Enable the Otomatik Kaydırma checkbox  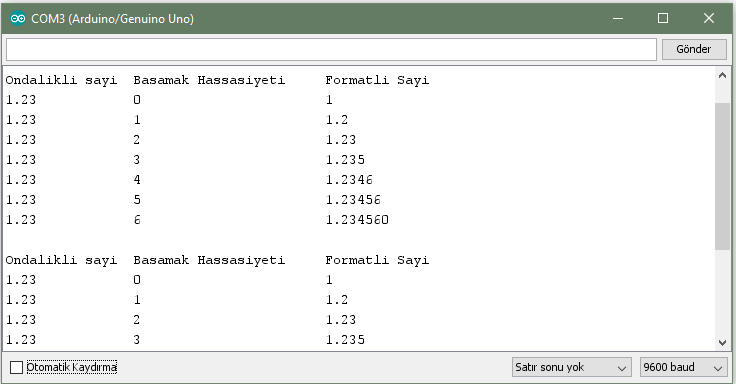16,367
